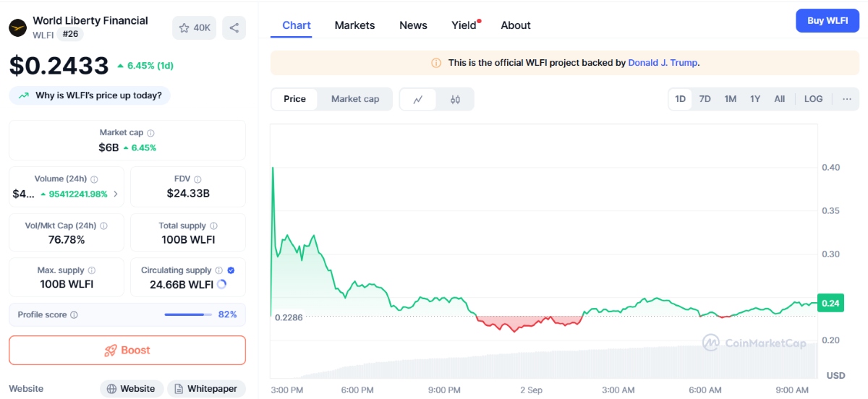Click the #26 rank badge
Viewport: 868px width, 399px height.
coord(70,34)
